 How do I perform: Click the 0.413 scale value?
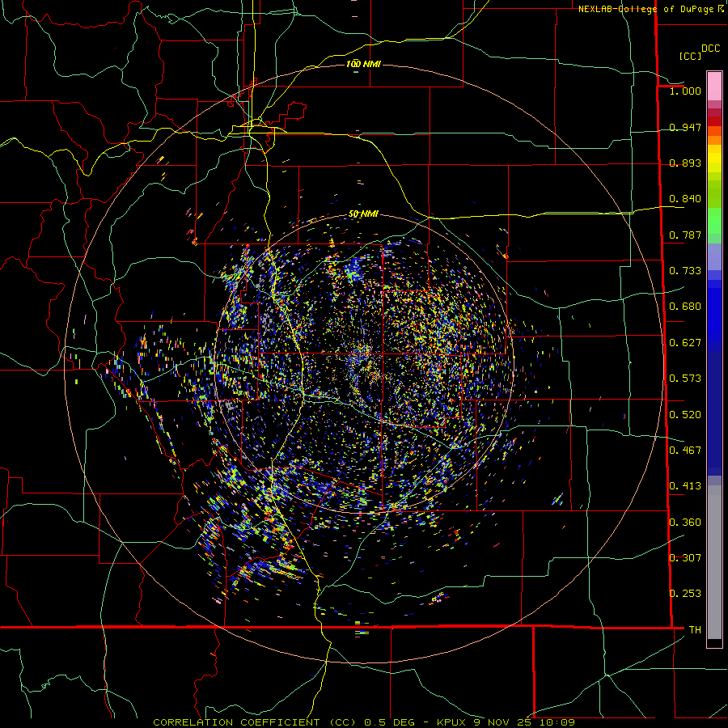685,486
